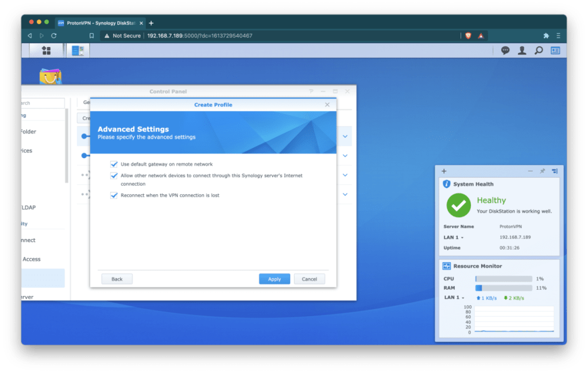
Task: Toggle the Widgets panel icon
Action: coord(555,51)
